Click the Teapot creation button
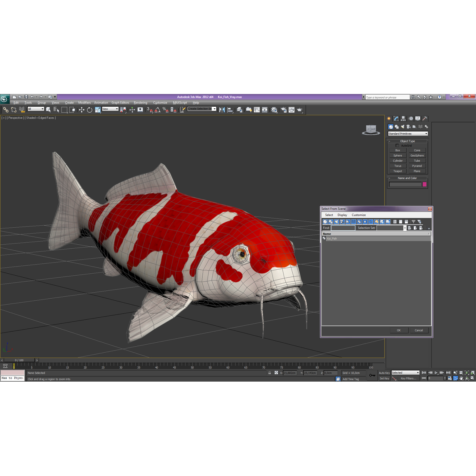 (x=397, y=171)
